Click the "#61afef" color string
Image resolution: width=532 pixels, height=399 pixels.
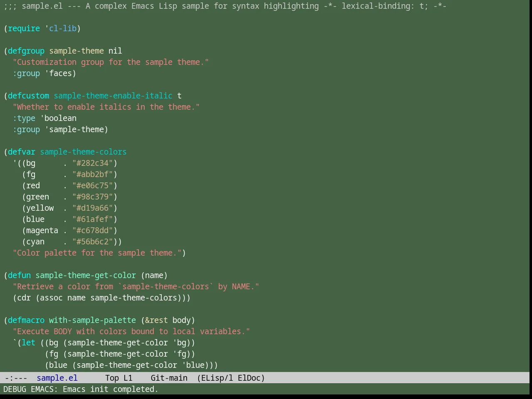93,219
